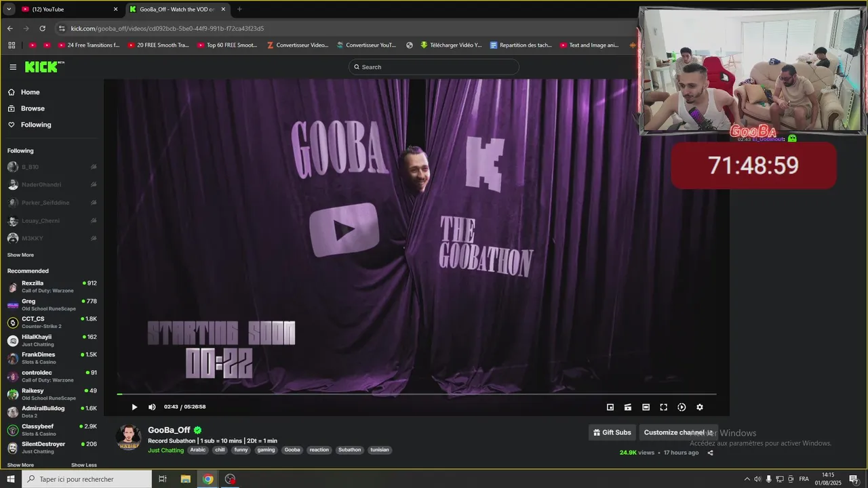
Task: Select the Subathon tag
Action: pos(350,450)
